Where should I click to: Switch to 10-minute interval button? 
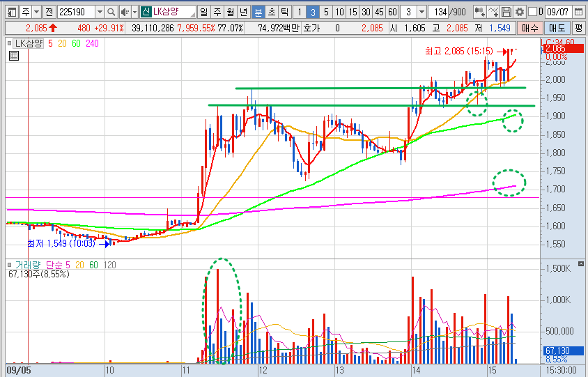[x=339, y=13]
